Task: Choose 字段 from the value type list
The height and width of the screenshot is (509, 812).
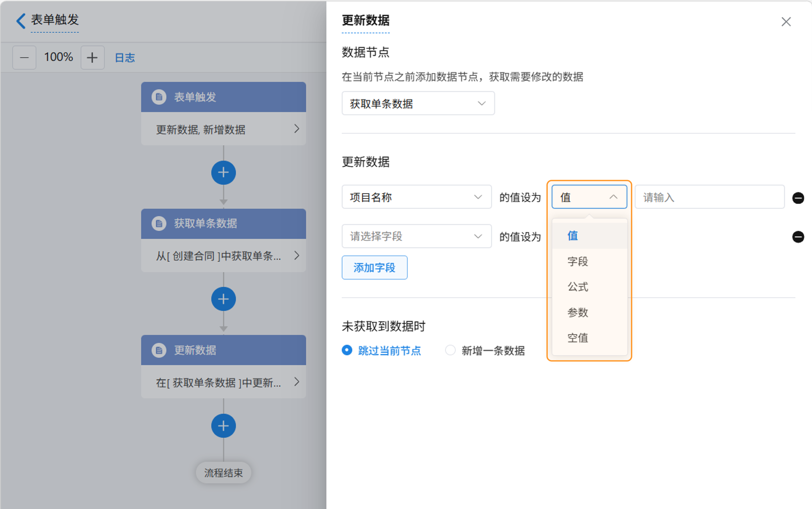Action: 577,261
